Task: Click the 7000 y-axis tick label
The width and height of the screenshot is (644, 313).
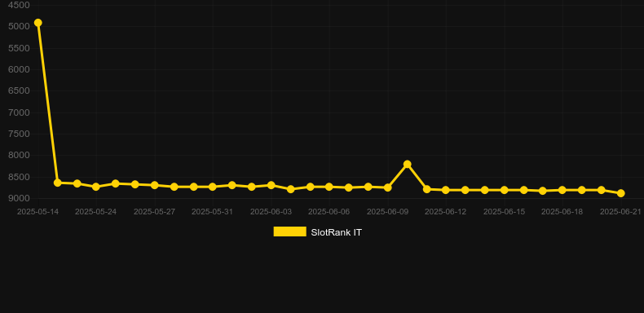Action: 20,112
